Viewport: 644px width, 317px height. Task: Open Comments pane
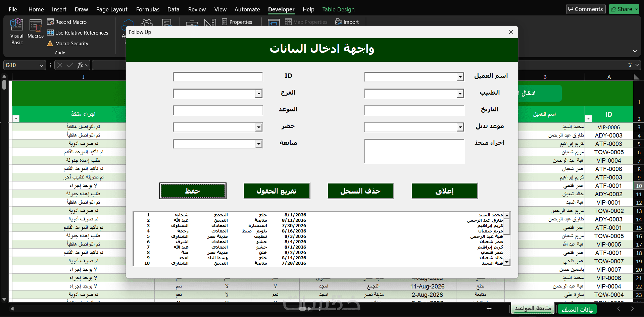click(x=586, y=9)
